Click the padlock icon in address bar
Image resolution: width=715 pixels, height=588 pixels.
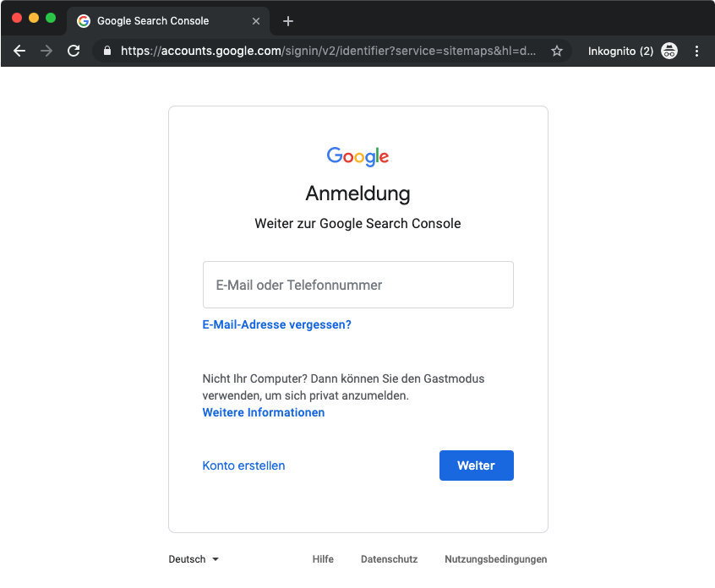click(x=107, y=51)
